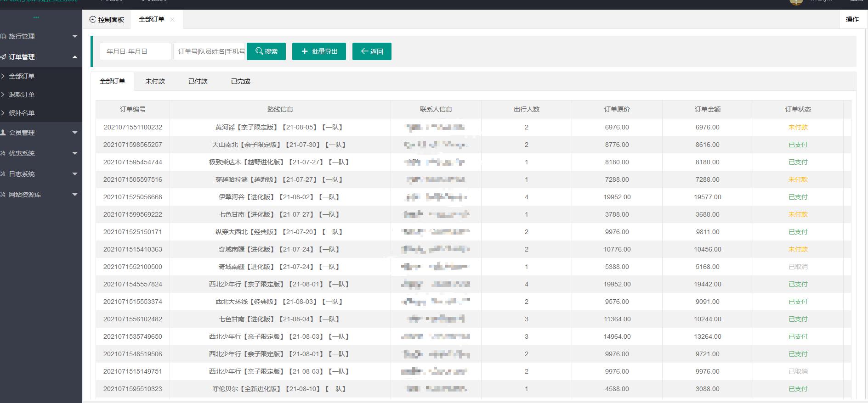Click original price 11364.00
Screen dimensions: 868x403
point(617,319)
